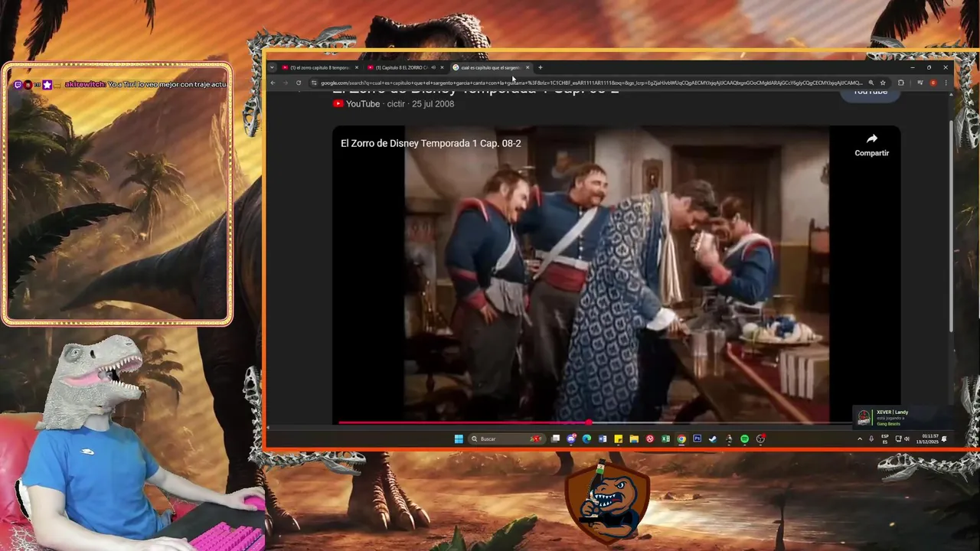Screen dimensions: 980x551
Task: Close the 'Capitulo 8 EL ZORRO' tab
Action: [442, 67]
